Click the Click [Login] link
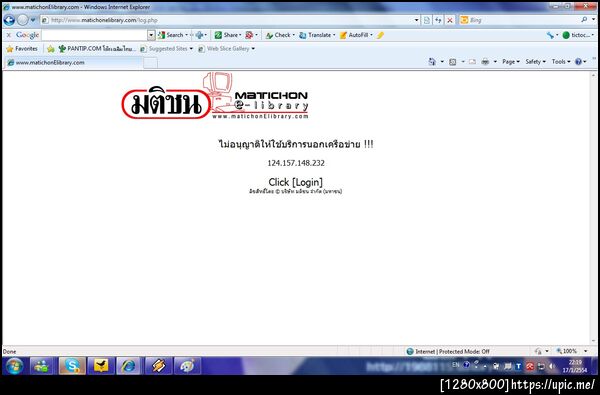Viewport: 600px width, 395px height. click(x=295, y=182)
